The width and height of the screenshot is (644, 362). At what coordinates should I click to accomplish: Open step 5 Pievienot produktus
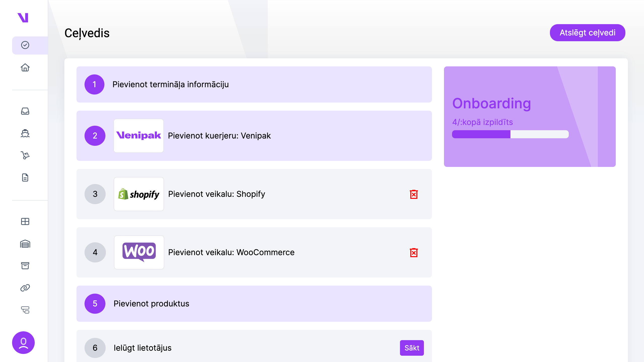pyautogui.click(x=254, y=304)
